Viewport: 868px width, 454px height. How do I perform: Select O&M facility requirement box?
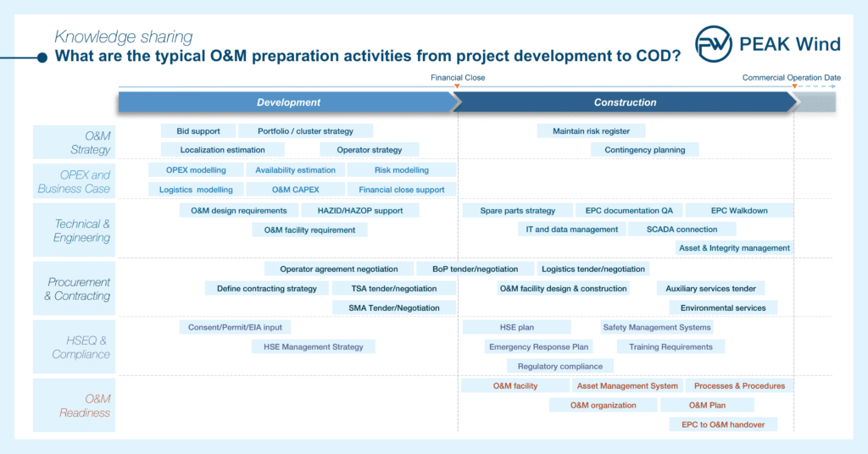pyautogui.click(x=310, y=230)
